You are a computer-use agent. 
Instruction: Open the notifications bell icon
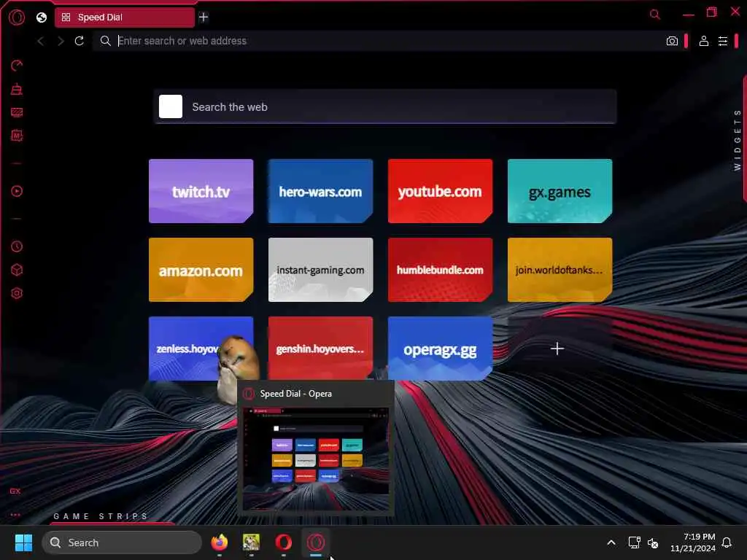coord(727,542)
